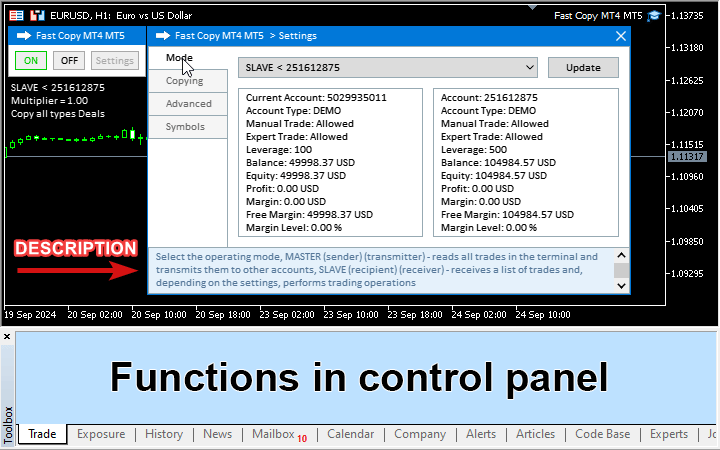Turn the copier OFF

[x=69, y=61]
